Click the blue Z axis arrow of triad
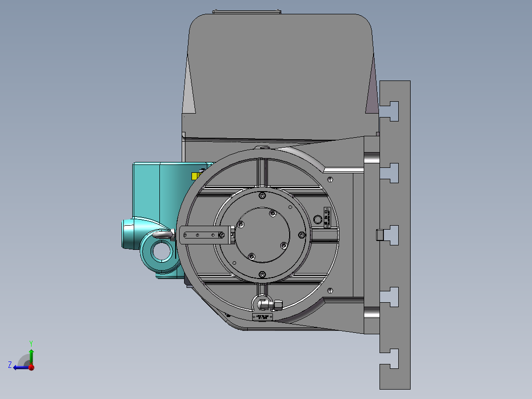This screenshot has height=399, width=532. pos(20,367)
